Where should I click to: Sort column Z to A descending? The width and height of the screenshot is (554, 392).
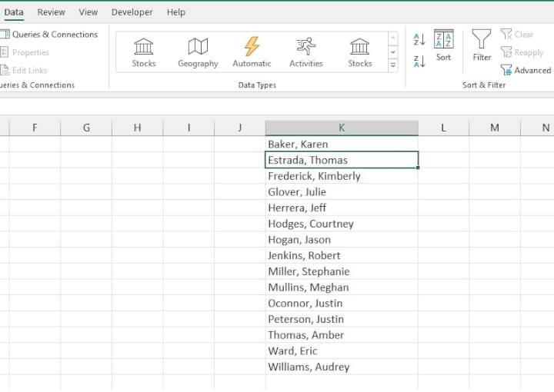[419, 61]
